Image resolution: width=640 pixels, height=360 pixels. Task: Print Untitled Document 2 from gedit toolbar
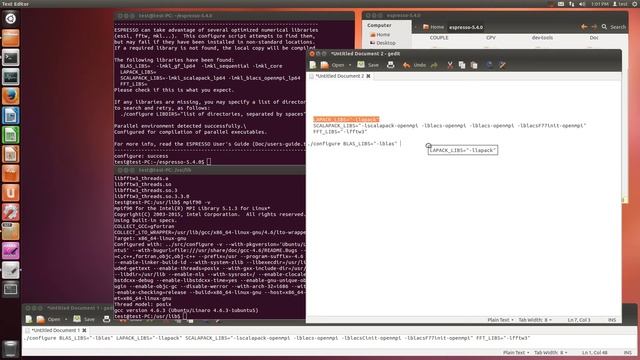point(391,65)
